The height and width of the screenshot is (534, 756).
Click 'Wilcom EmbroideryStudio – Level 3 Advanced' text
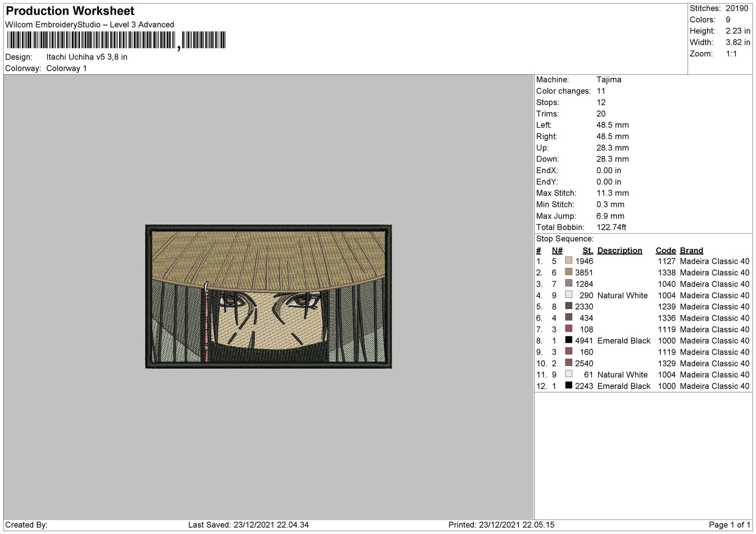coord(89,25)
